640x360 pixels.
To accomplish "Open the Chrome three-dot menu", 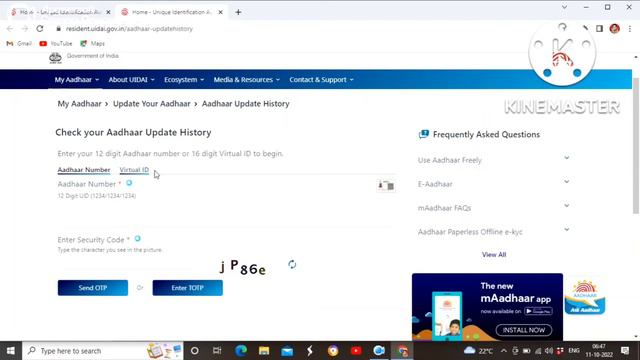I will tap(630, 29).
